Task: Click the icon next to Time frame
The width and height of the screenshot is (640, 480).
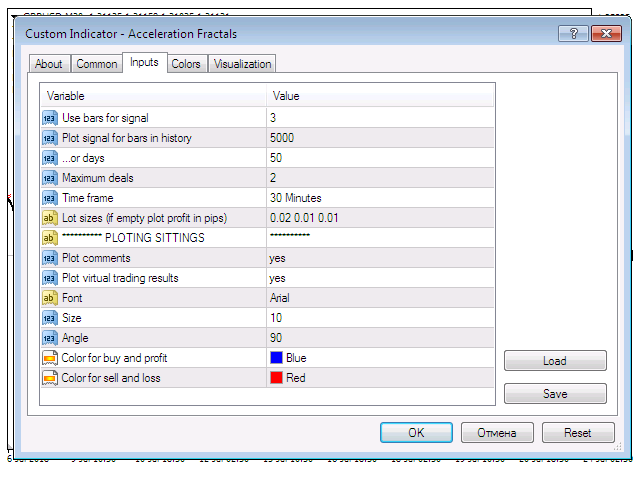Action: [49, 198]
